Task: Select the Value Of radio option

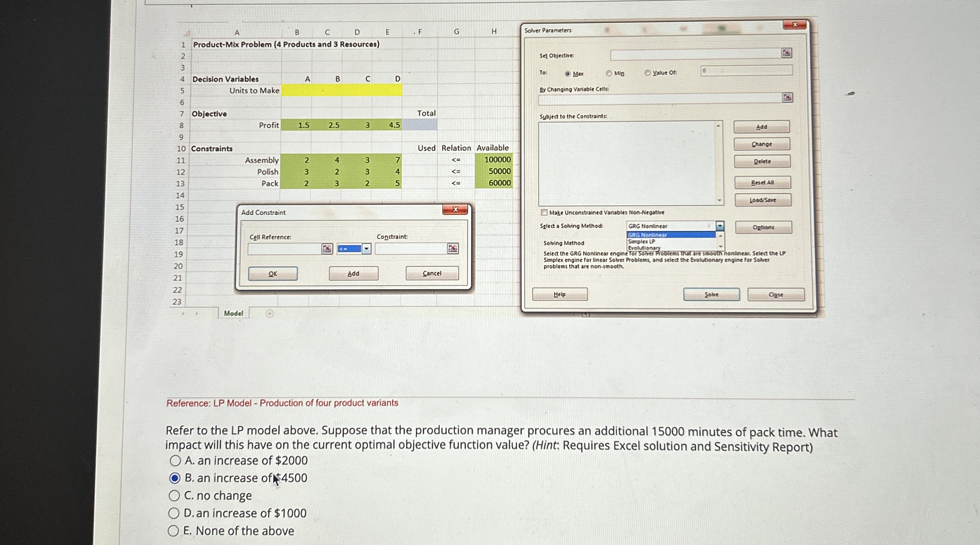Action: coord(647,73)
